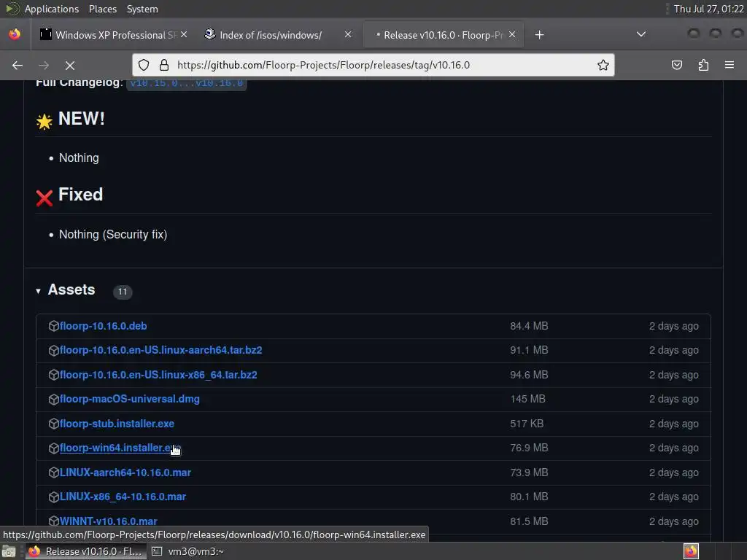Viewport: 747px width, 560px height.
Task: Open Firefox View icon in tab bar
Action: pos(15,34)
